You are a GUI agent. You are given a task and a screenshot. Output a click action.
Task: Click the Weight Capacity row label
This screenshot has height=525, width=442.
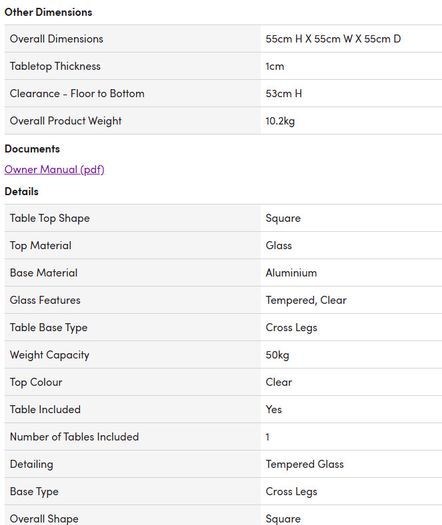50,355
